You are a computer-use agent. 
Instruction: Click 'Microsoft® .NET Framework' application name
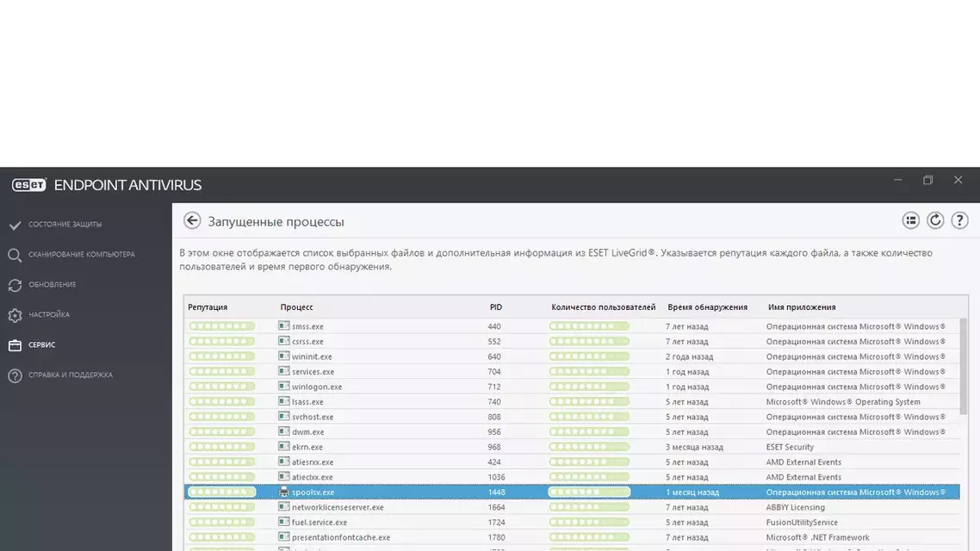pos(817,537)
